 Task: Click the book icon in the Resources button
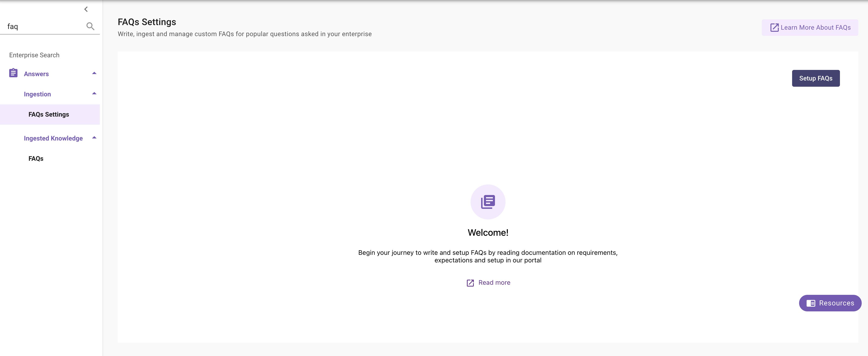pyautogui.click(x=811, y=303)
